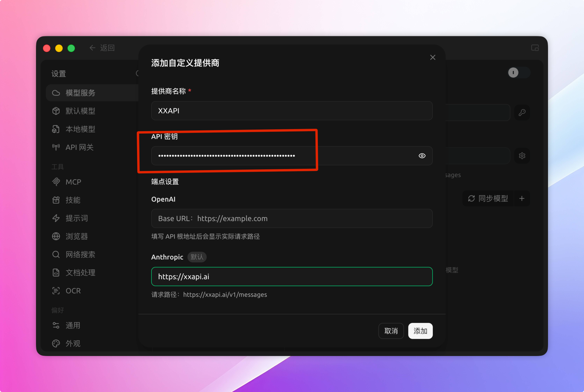Click the Anthropic URL field with https://xxapi.ai
This screenshot has height=392, width=584.
coord(292,277)
